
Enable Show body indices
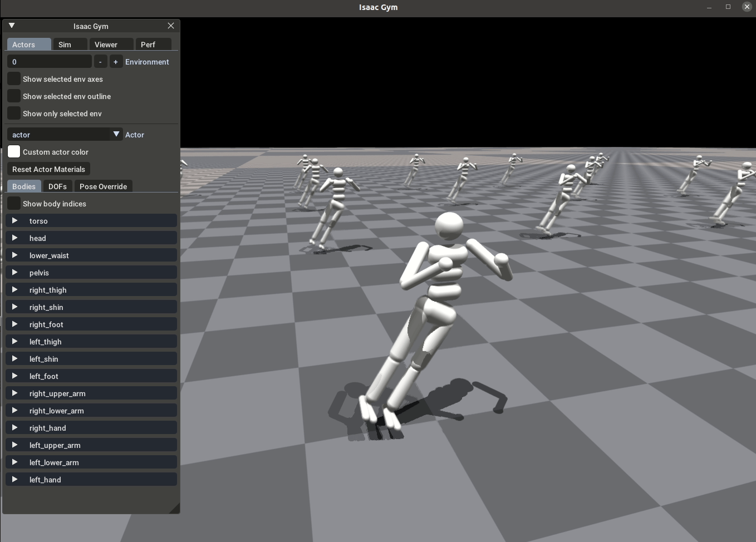click(14, 204)
